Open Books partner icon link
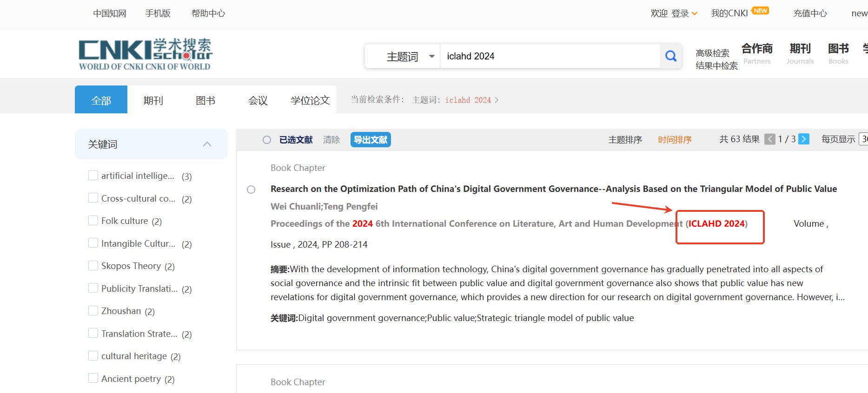868x393 pixels. (x=838, y=54)
